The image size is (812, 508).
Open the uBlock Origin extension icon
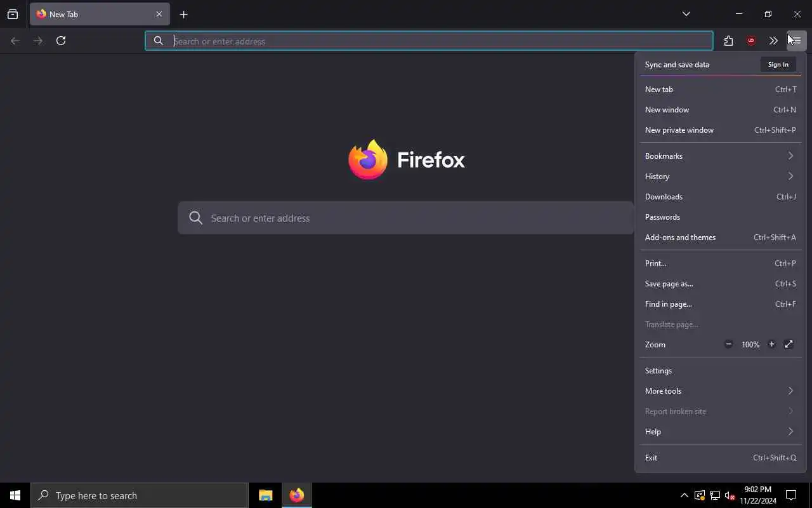[x=751, y=41]
